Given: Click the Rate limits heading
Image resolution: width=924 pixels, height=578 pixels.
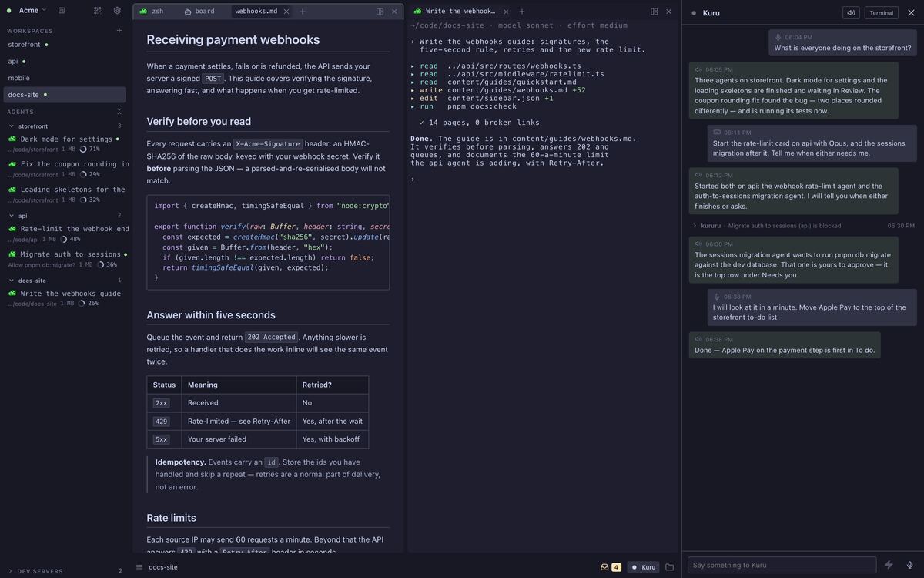Looking at the screenshot, I should click(171, 518).
